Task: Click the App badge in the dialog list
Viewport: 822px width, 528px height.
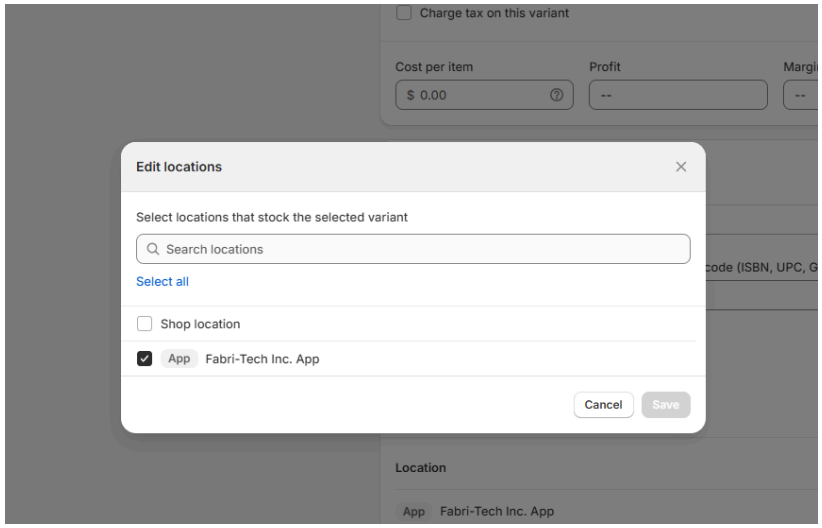Action: [x=179, y=359]
